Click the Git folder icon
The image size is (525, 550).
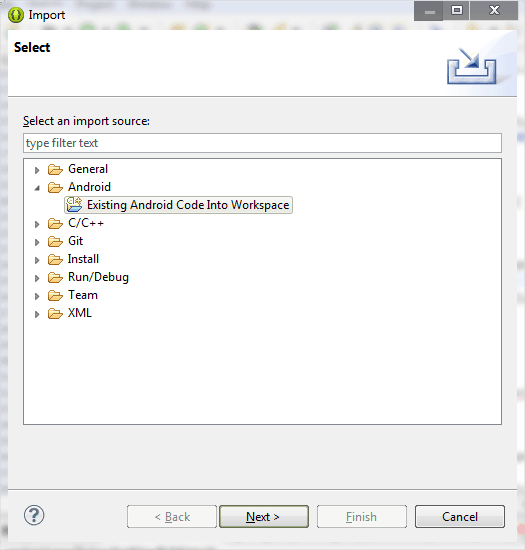click(55, 241)
